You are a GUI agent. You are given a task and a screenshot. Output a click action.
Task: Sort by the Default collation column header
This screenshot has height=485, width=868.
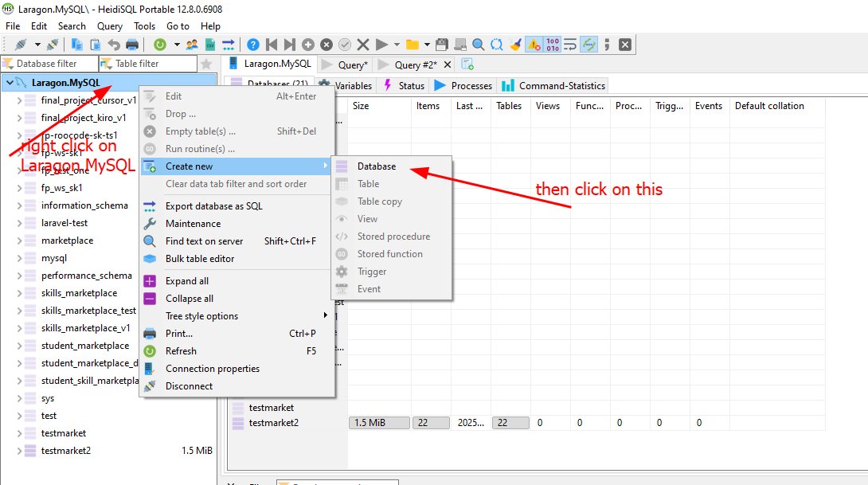(777, 106)
